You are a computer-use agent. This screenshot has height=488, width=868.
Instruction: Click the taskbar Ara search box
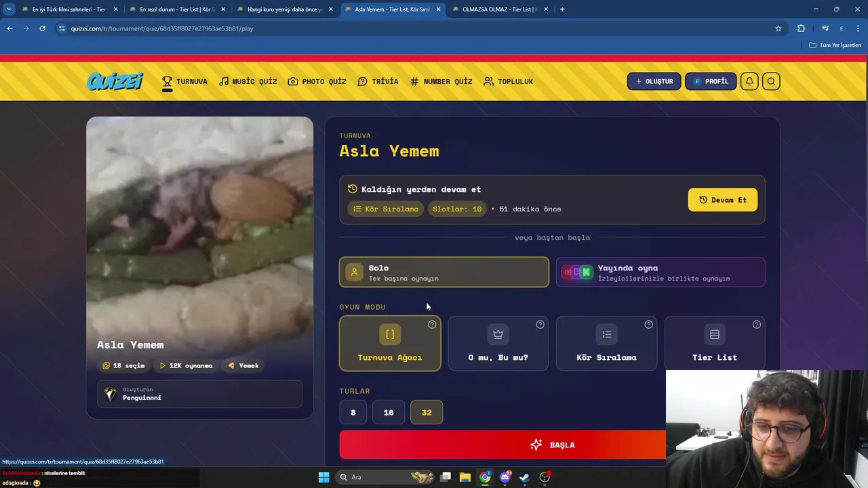coord(387,477)
